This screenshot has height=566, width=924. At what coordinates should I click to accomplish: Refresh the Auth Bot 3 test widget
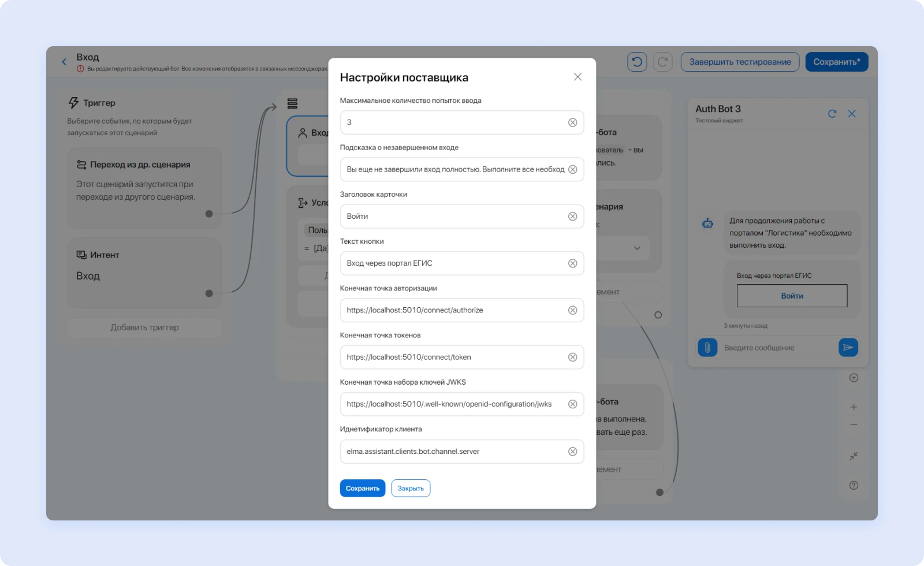[832, 114]
